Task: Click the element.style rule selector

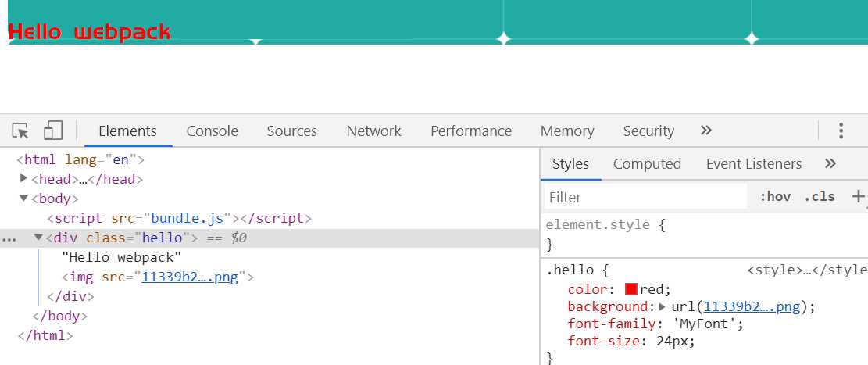Action: 598,225
